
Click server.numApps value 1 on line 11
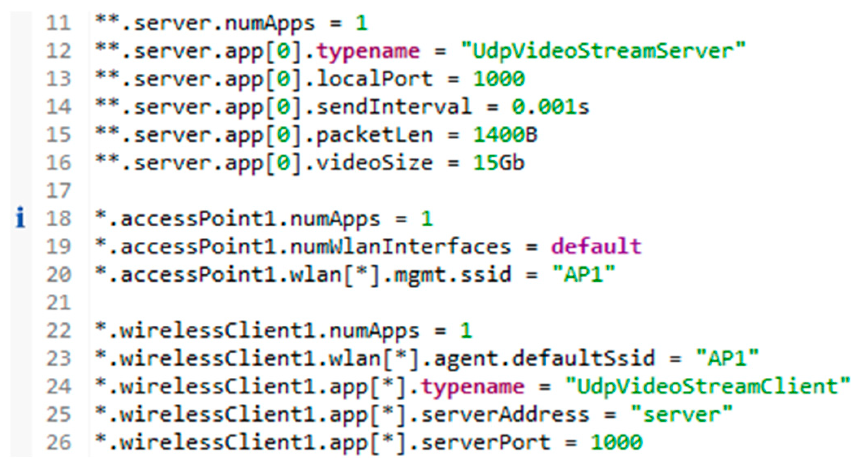tap(362, 23)
